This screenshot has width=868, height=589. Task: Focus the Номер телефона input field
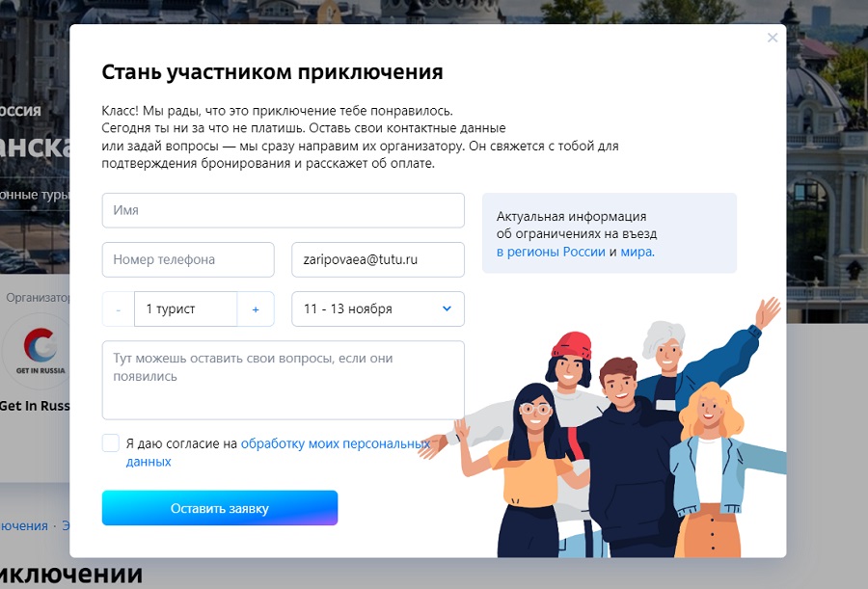point(188,259)
